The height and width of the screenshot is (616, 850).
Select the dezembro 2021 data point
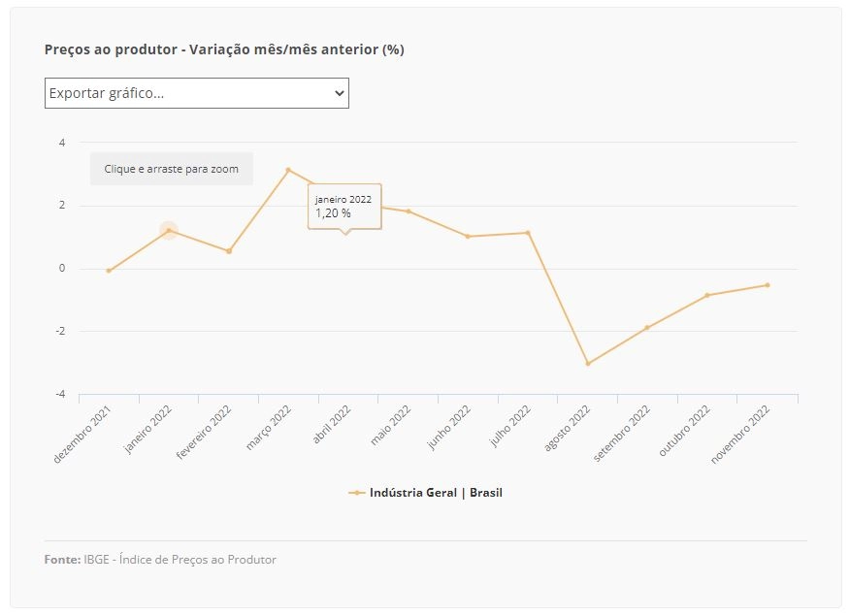click(109, 271)
